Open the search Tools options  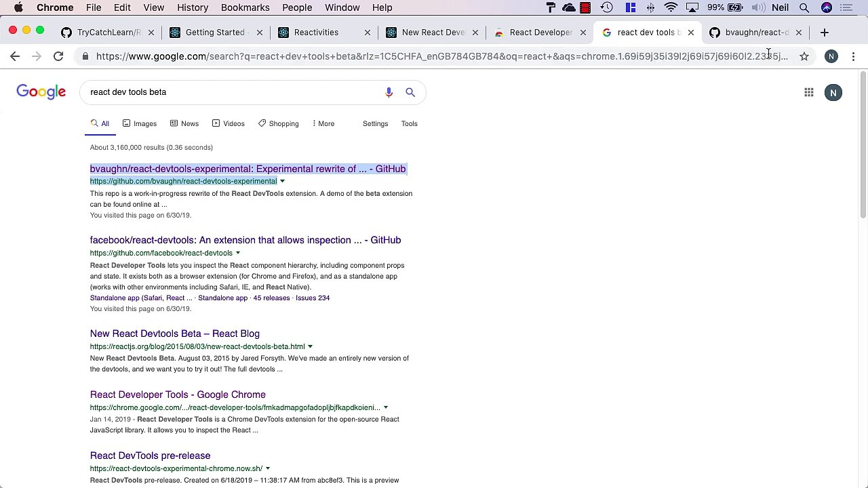tap(409, 123)
